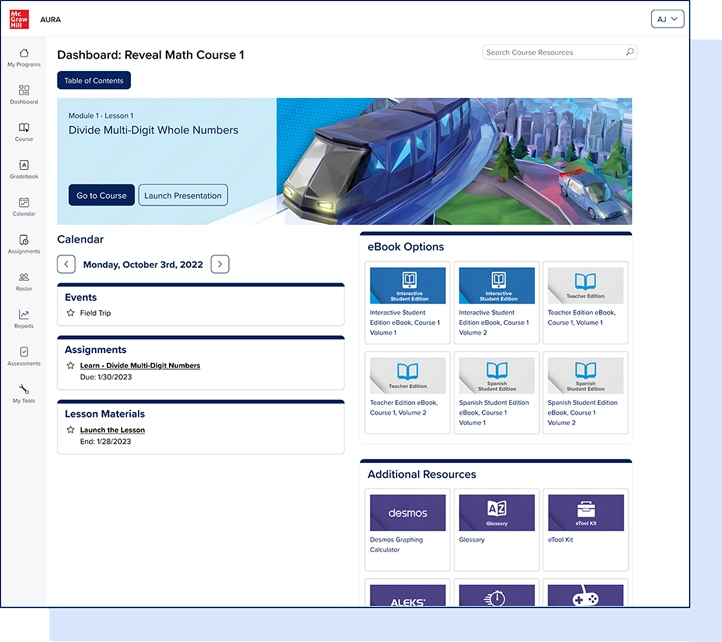722x642 pixels.
Task: Click the search magnifier icon
Action: (x=629, y=52)
